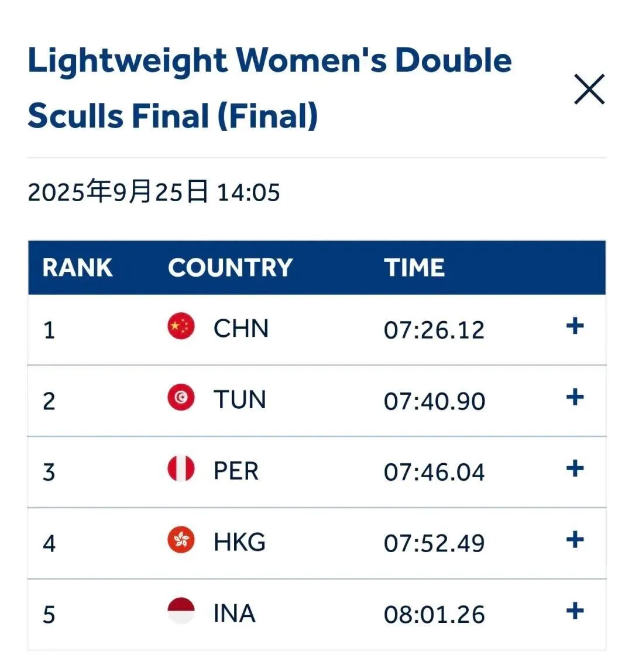Close the race results dialog
The image size is (632, 672).
[x=589, y=89]
